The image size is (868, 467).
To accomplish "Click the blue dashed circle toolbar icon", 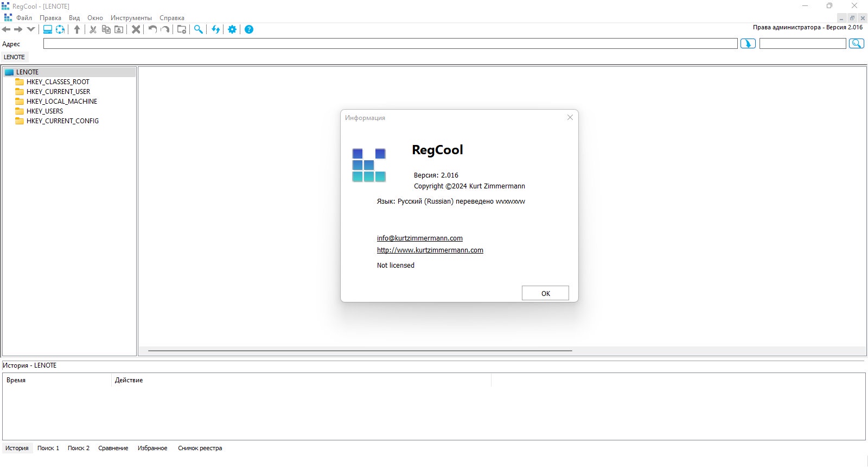I will pyautogui.click(x=60, y=29).
